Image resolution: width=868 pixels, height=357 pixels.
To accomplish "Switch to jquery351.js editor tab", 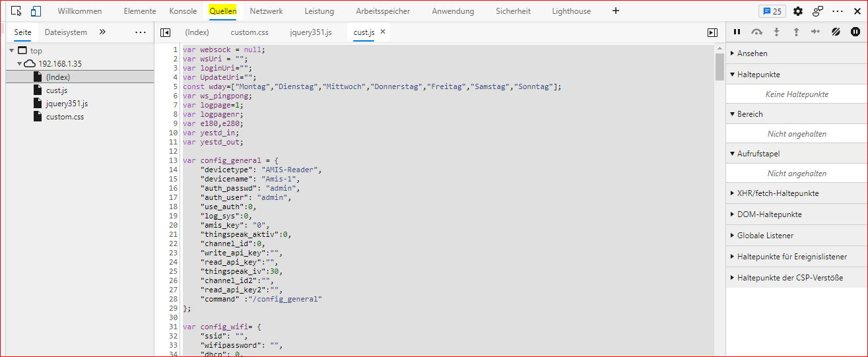I will pos(311,32).
